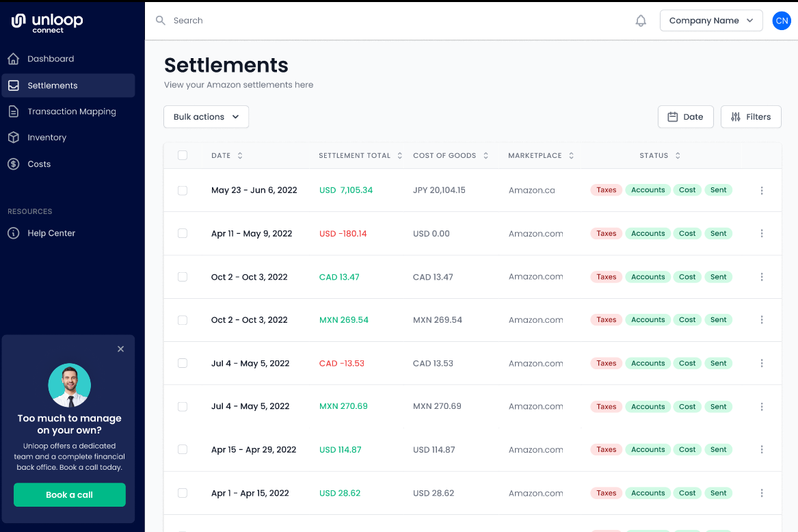Open the Bulk actions dropdown
This screenshot has height=532, width=798.
[206, 117]
